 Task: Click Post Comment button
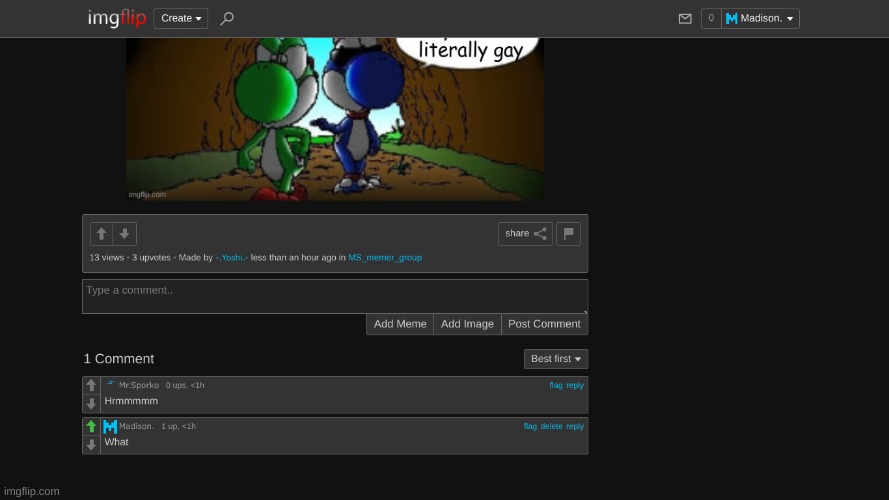click(544, 324)
